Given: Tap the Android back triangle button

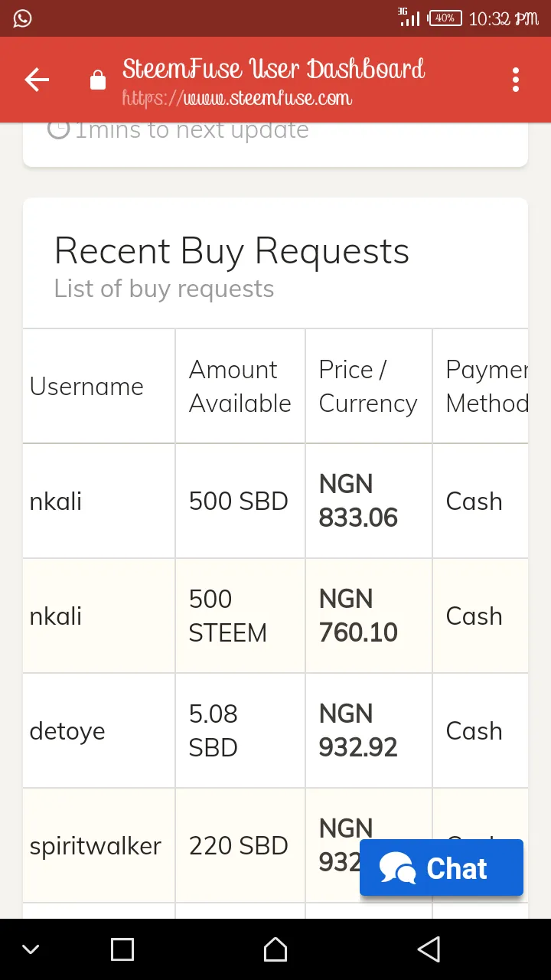Looking at the screenshot, I should pos(429,949).
